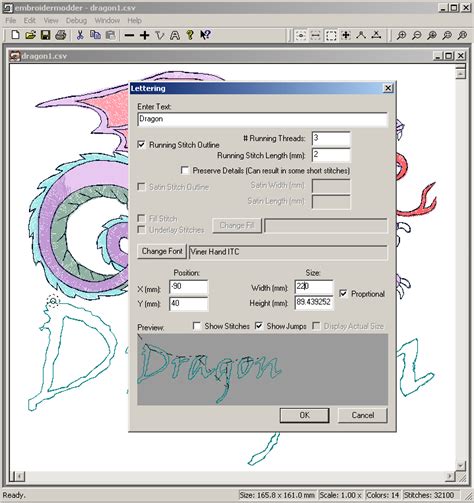Click the plus icon in toolbar
The height and width of the screenshot is (503, 474).
coord(145,35)
